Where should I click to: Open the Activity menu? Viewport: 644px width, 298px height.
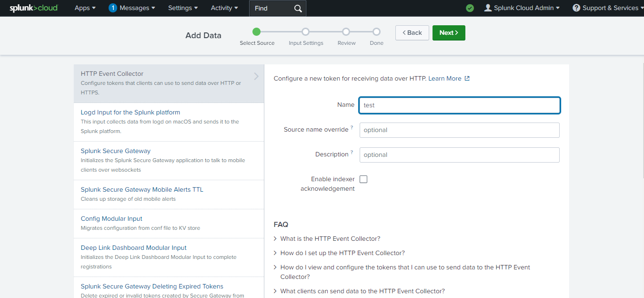224,8
